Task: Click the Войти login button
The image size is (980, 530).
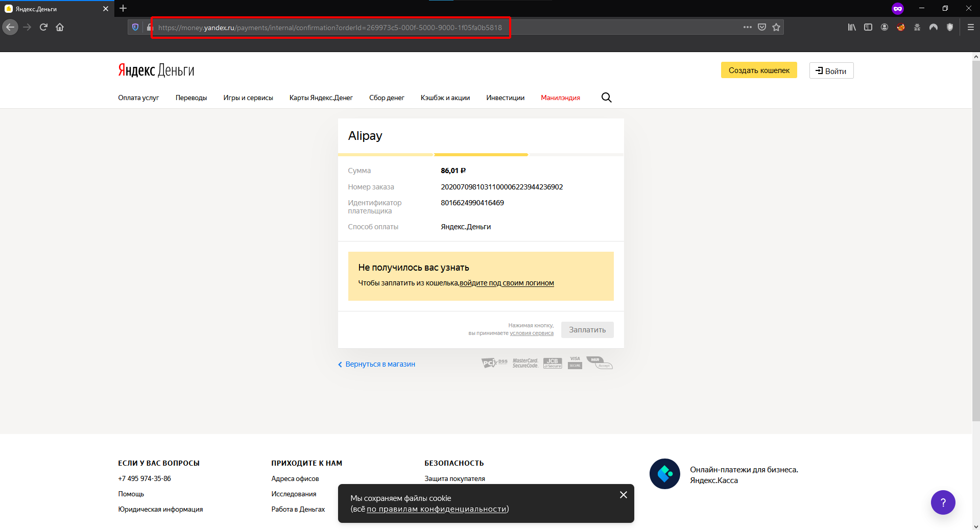Action: [x=831, y=70]
